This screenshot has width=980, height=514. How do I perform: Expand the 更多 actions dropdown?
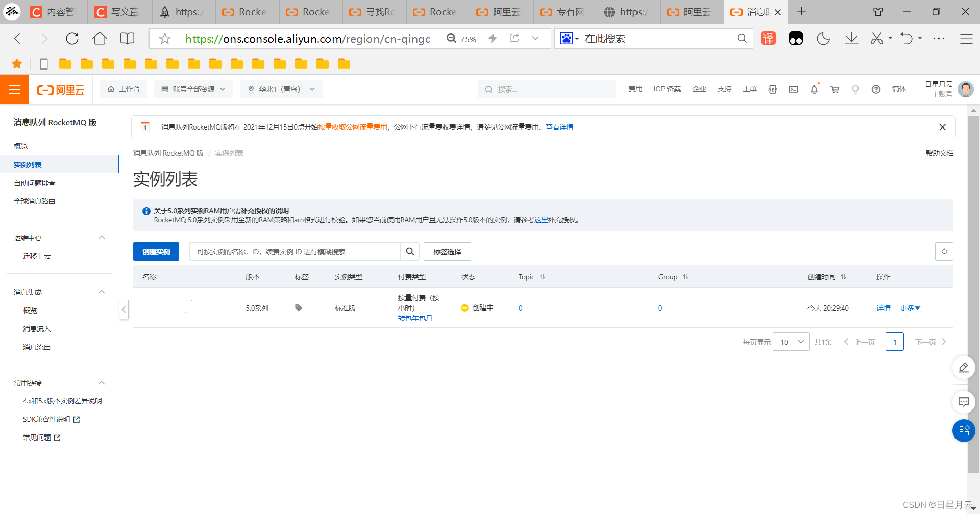910,308
